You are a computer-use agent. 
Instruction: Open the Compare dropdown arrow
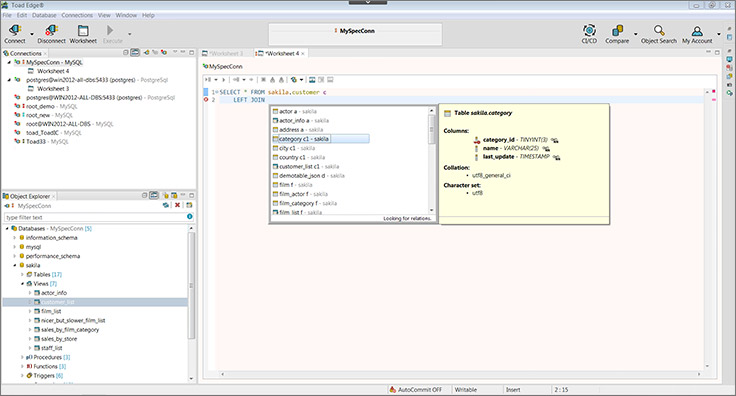tap(636, 34)
